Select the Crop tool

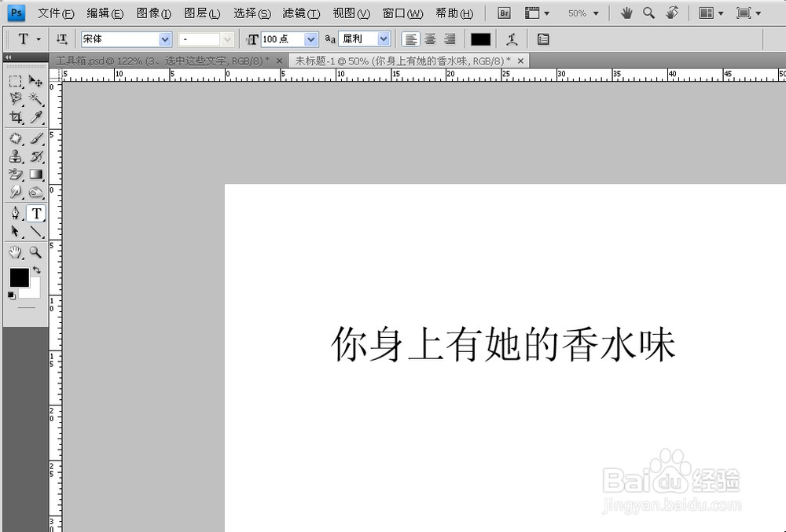[16, 117]
